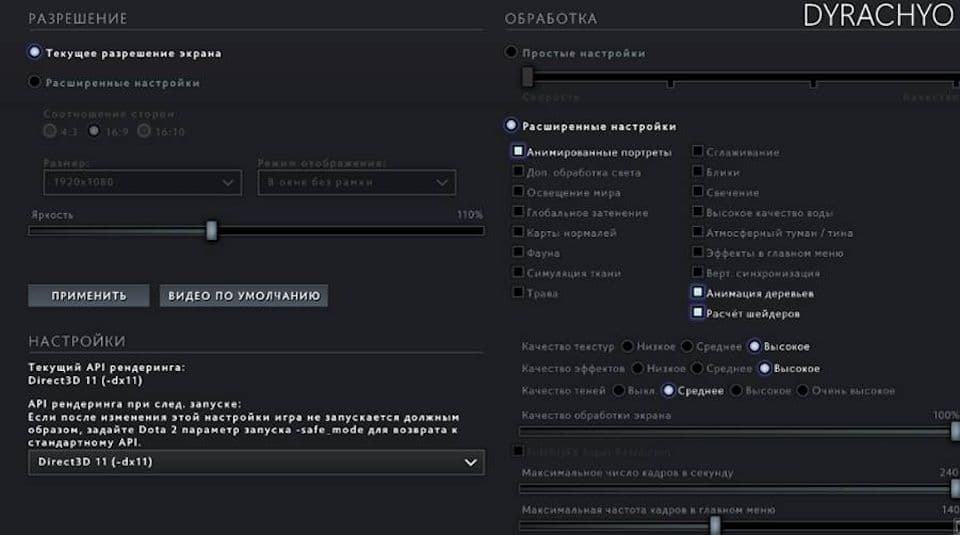Image resolution: width=960 pixels, height=535 pixels.
Task: Open the Direct3D 11 (-dx11) rendering API dropdown
Action: click(x=255, y=462)
